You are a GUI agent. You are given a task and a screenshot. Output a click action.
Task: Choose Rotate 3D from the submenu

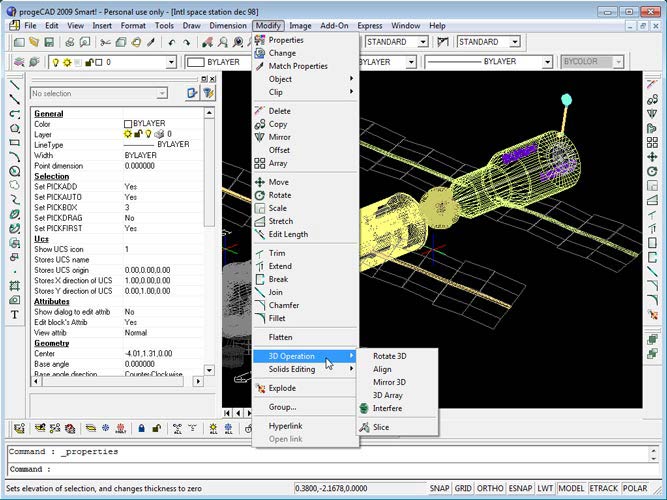[389, 356]
